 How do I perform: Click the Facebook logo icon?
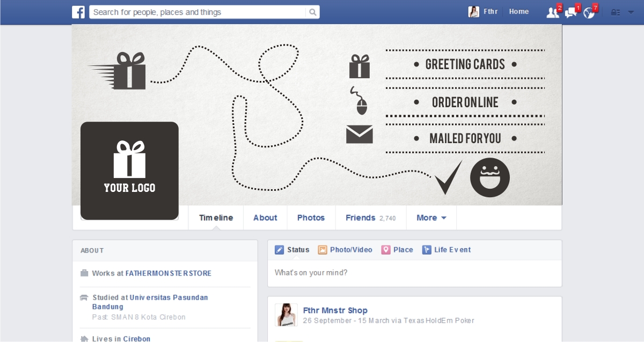pos(78,12)
